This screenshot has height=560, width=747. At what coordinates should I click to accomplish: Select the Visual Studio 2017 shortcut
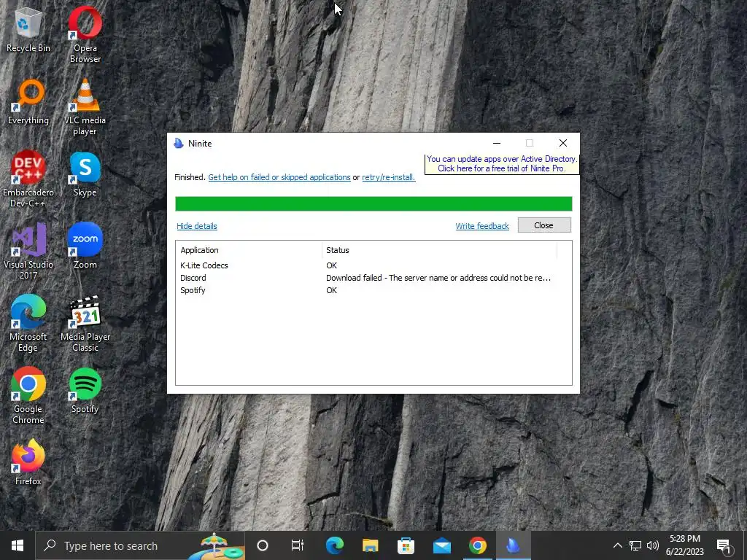(x=28, y=251)
